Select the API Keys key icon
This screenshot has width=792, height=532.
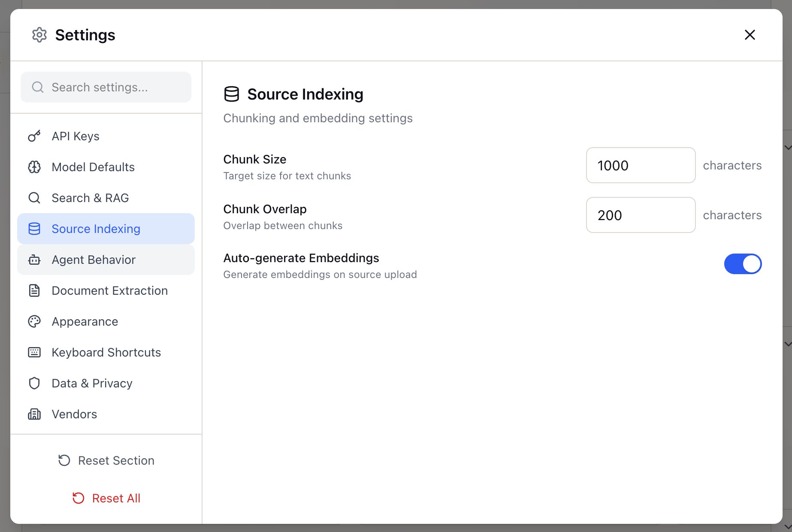tap(34, 136)
